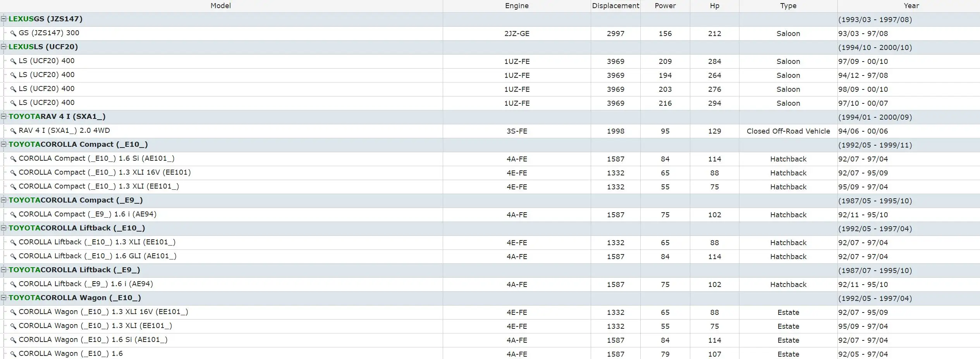The width and height of the screenshot is (980, 359).
Task: Collapse the LEXUS LS (UCF20) group
Action: point(4,46)
